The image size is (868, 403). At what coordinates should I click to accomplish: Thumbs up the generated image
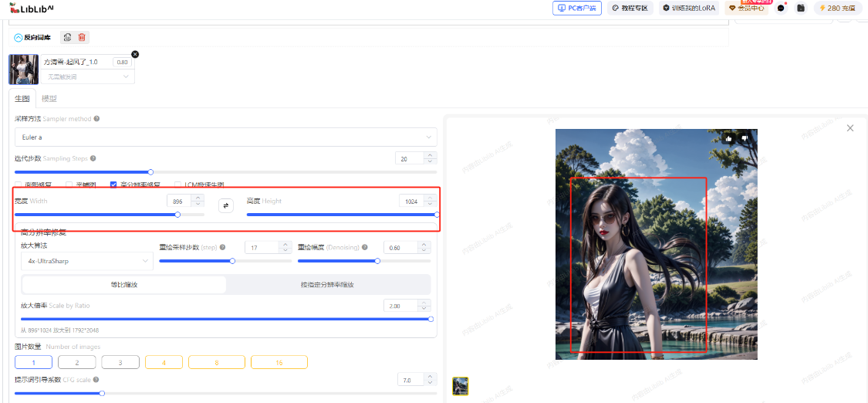(728, 138)
